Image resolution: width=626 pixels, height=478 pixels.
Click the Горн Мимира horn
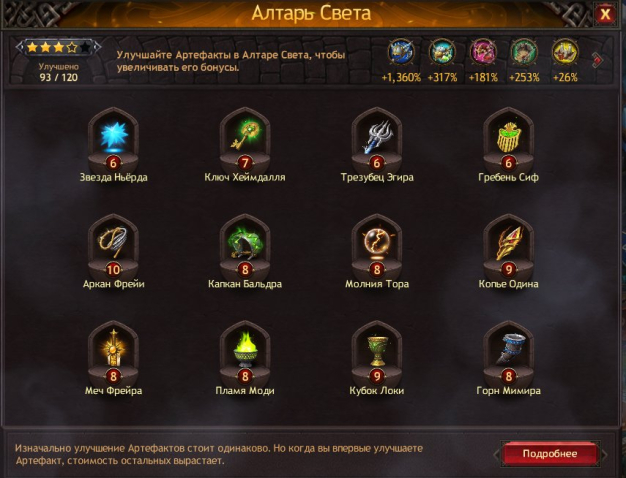pos(509,353)
